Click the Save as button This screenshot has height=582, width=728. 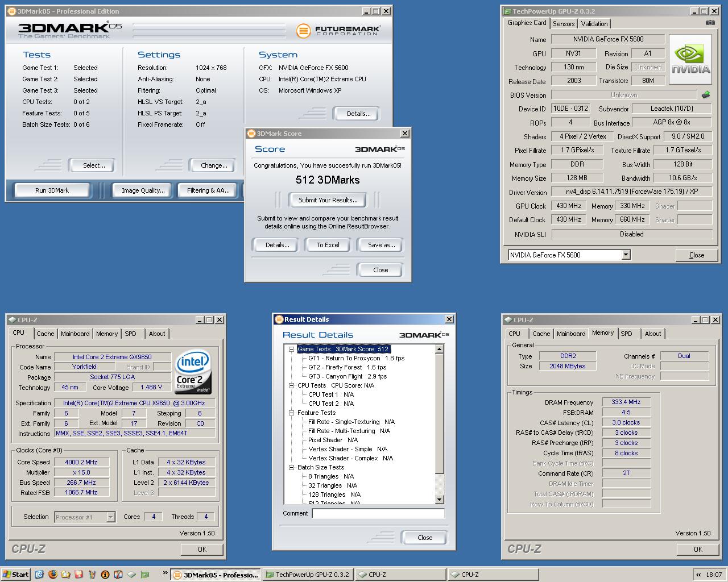381,245
